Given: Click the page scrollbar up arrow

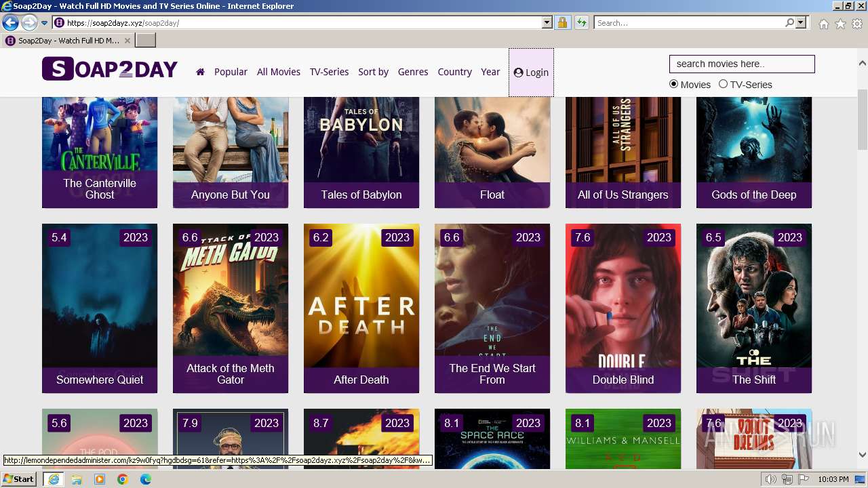Looking at the screenshot, I should coord(863,63).
